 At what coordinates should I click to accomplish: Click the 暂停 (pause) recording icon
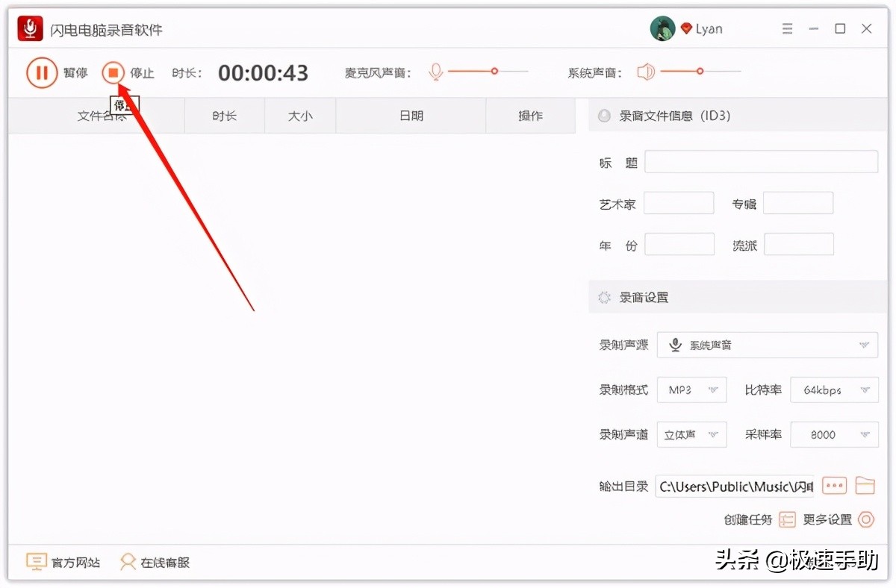click(42, 72)
